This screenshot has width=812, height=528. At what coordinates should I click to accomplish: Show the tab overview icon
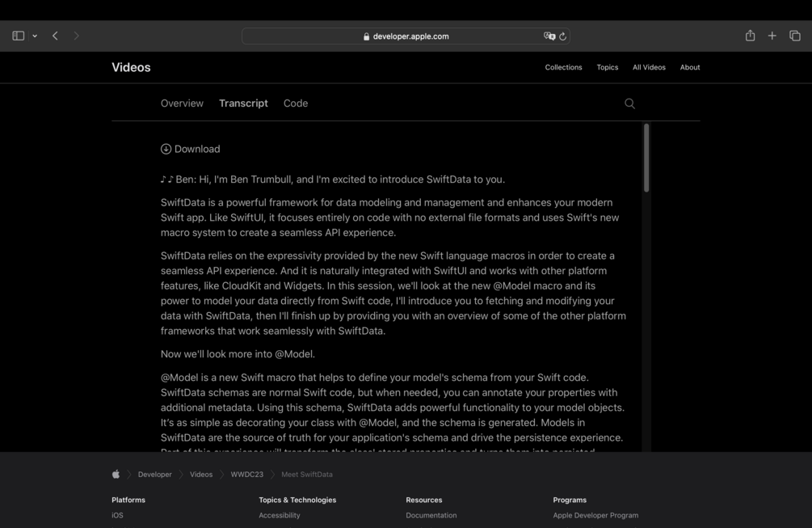click(794, 36)
